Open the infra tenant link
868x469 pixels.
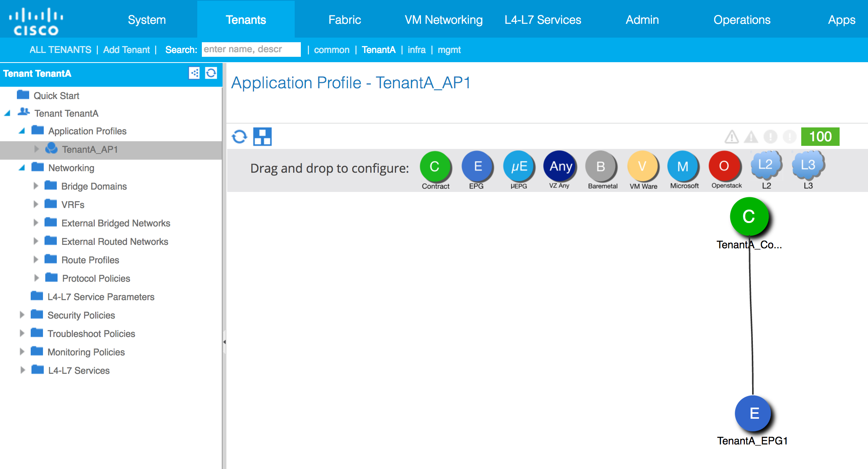417,50
